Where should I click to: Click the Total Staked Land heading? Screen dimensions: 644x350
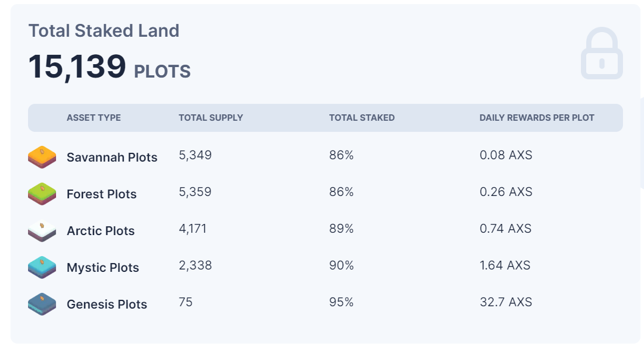click(x=104, y=31)
